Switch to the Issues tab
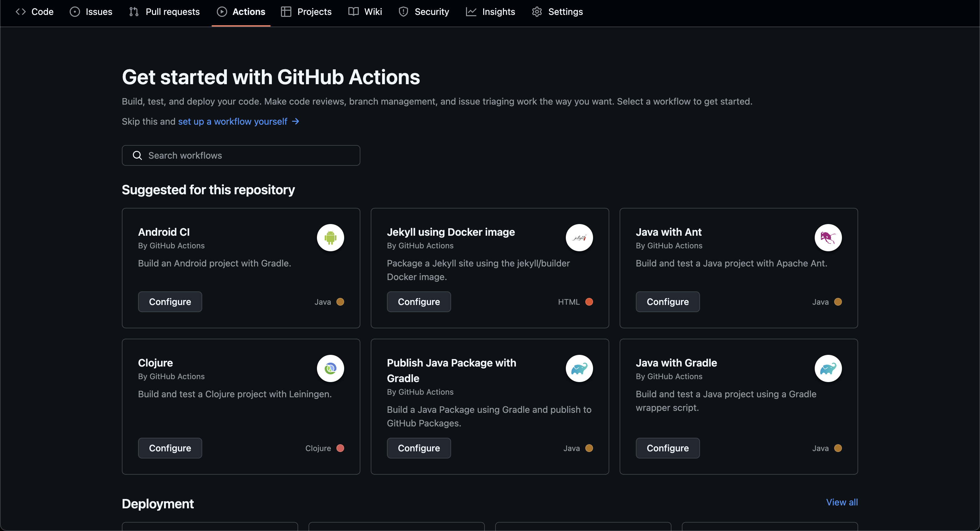The height and width of the screenshot is (531, 980). [91, 12]
